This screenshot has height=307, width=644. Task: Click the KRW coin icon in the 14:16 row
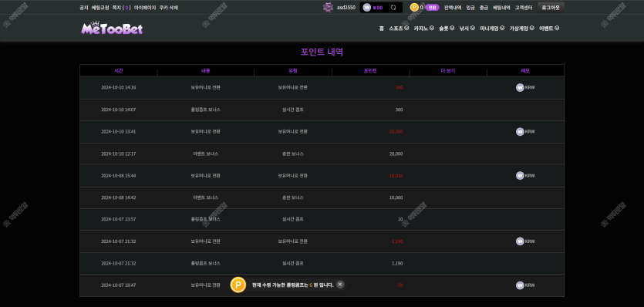pos(520,87)
